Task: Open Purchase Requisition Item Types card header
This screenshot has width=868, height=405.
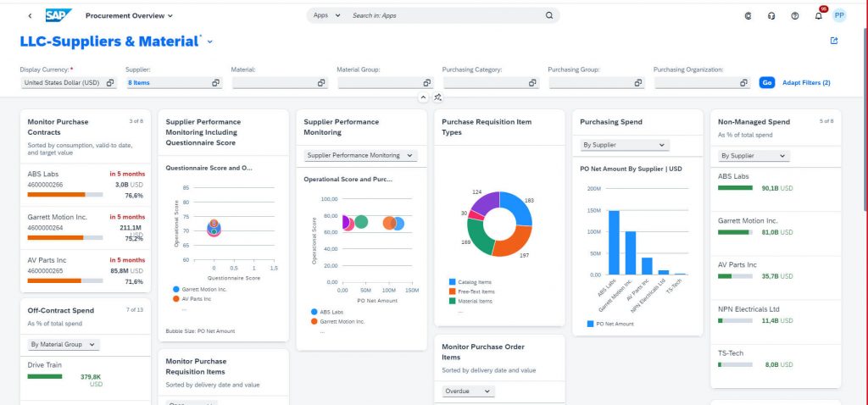Action: tap(499, 127)
